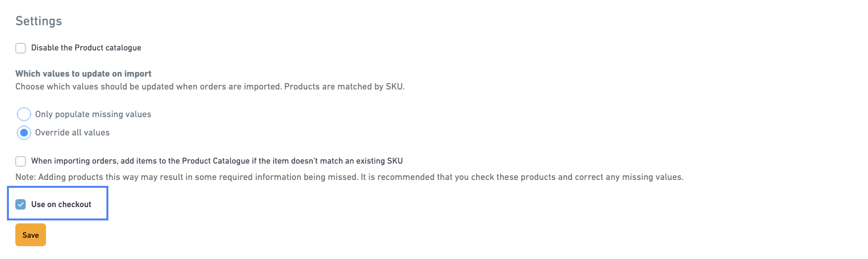Uncheck the Use on checkout checkbox
Screen dimensions: 868x259
pos(20,204)
